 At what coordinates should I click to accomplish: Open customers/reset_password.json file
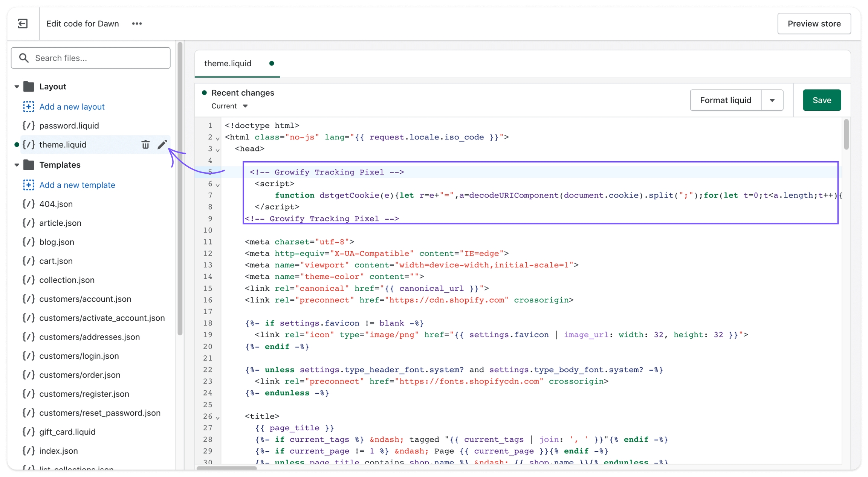(x=100, y=413)
